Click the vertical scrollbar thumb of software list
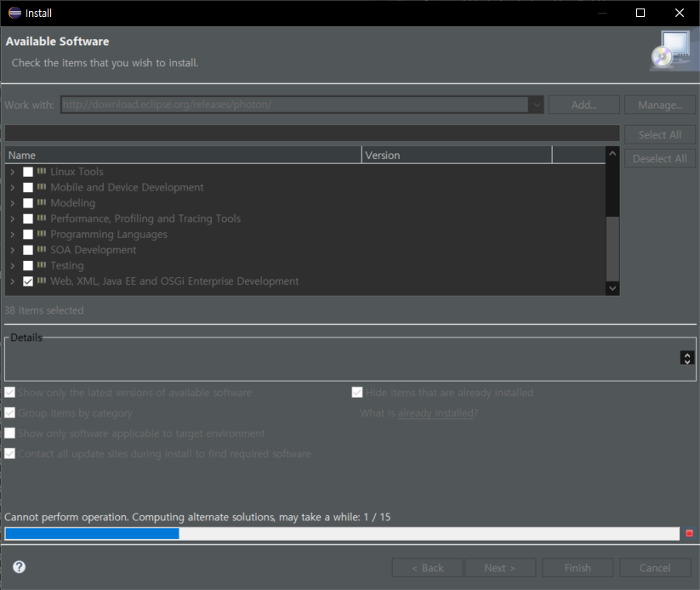 coord(612,249)
